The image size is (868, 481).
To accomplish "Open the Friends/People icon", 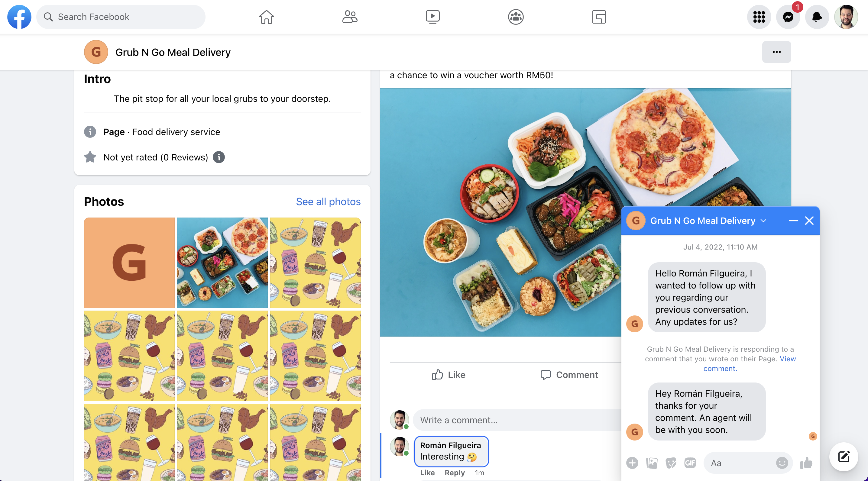I will pyautogui.click(x=350, y=17).
